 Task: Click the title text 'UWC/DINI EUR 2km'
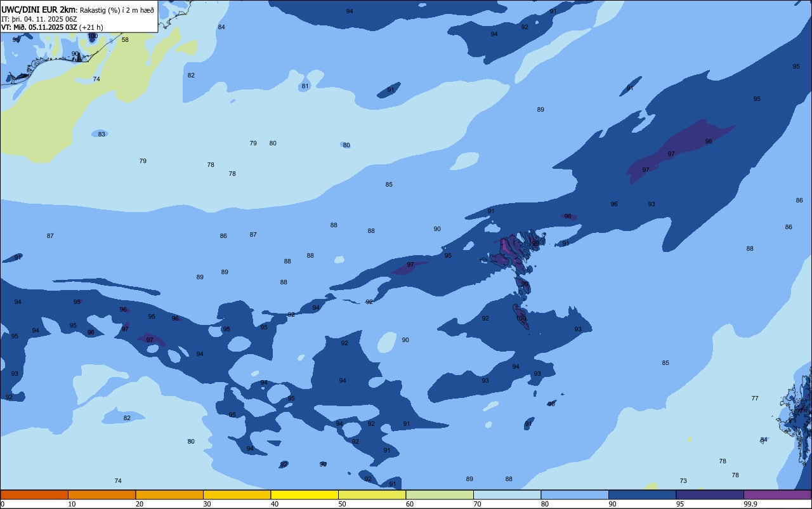(x=38, y=9)
